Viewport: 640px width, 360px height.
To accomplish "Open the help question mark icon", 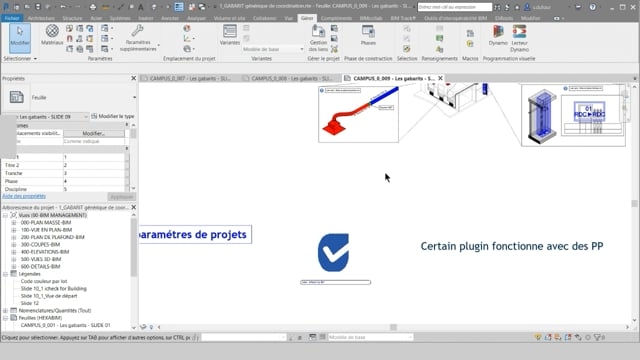I will 593,7.
